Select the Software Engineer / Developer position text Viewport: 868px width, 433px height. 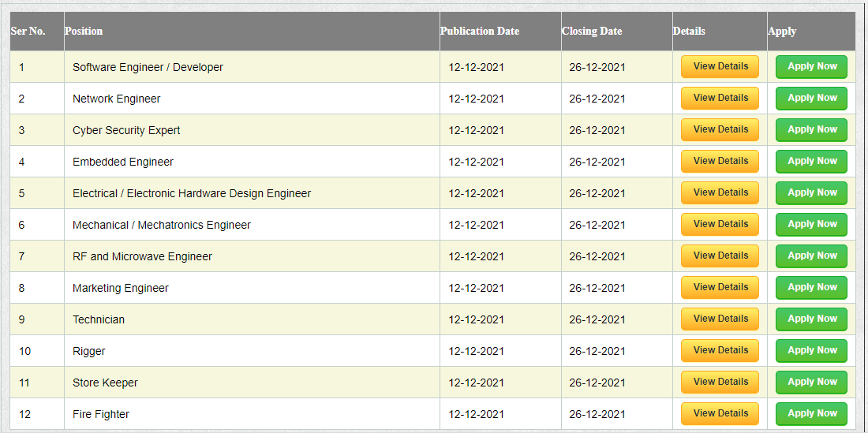point(148,68)
